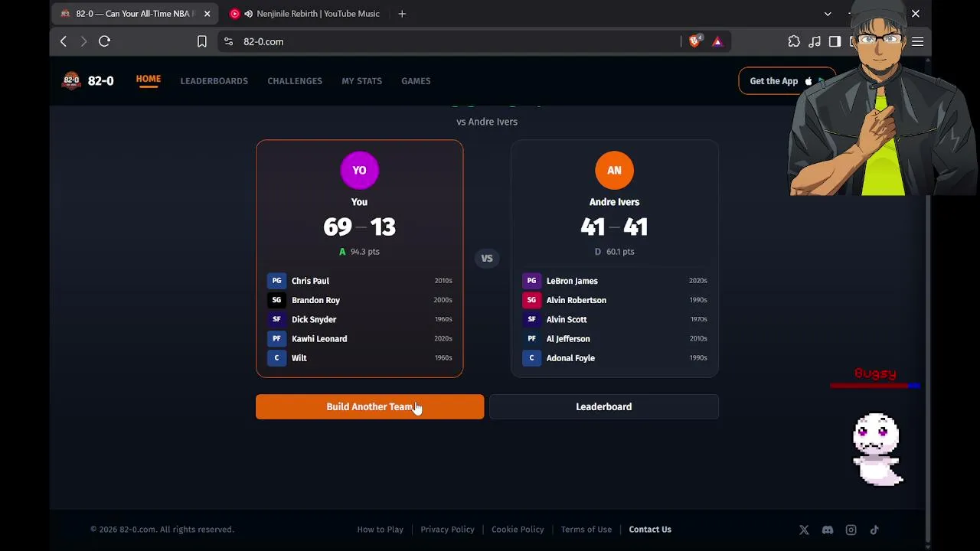Select player name LeBron James
The width and height of the screenshot is (980, 551).
coord(572,281)
